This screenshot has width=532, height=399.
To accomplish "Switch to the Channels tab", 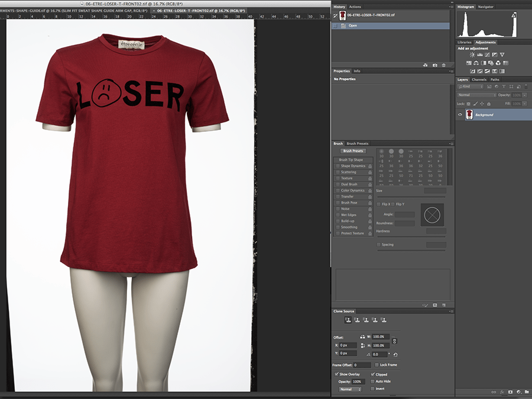I will (x=479, y=79).
